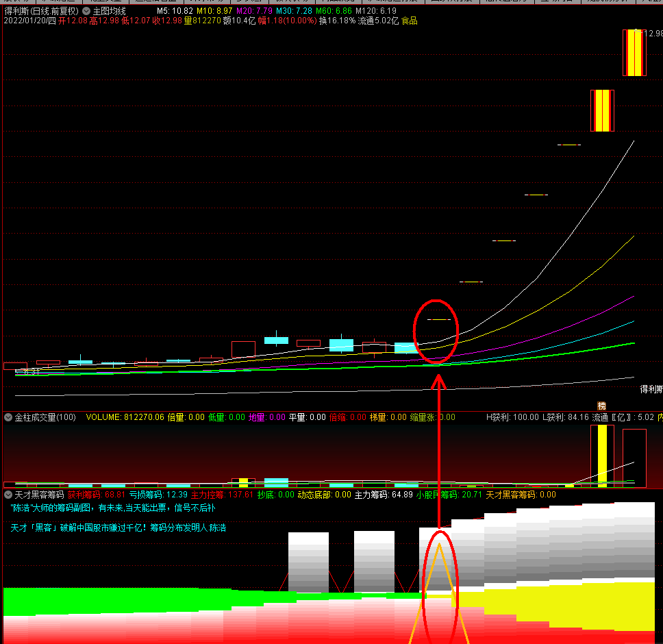Click the low price 低12.07
Screen dimensions: 663x644
point(136,21)
